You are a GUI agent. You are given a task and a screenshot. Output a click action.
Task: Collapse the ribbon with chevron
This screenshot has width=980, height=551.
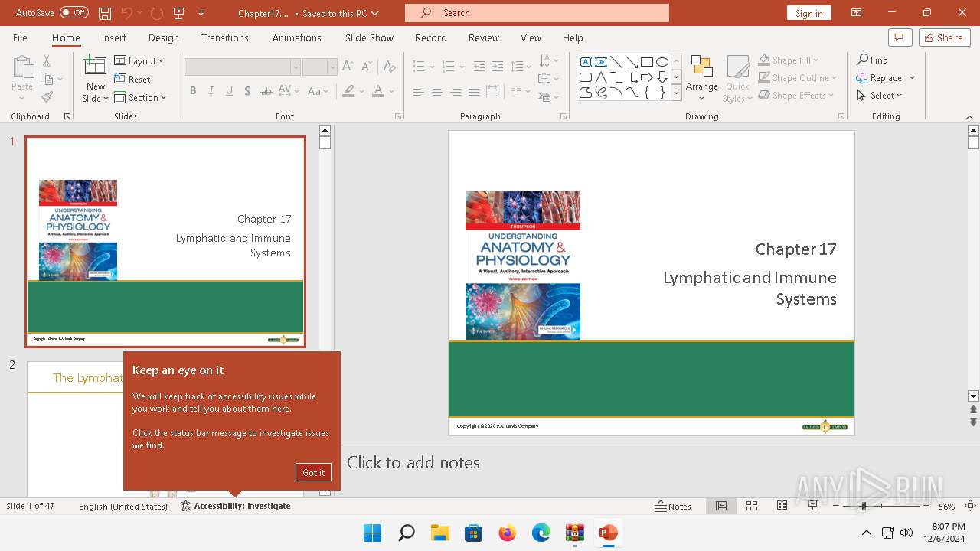pos(969,117)
